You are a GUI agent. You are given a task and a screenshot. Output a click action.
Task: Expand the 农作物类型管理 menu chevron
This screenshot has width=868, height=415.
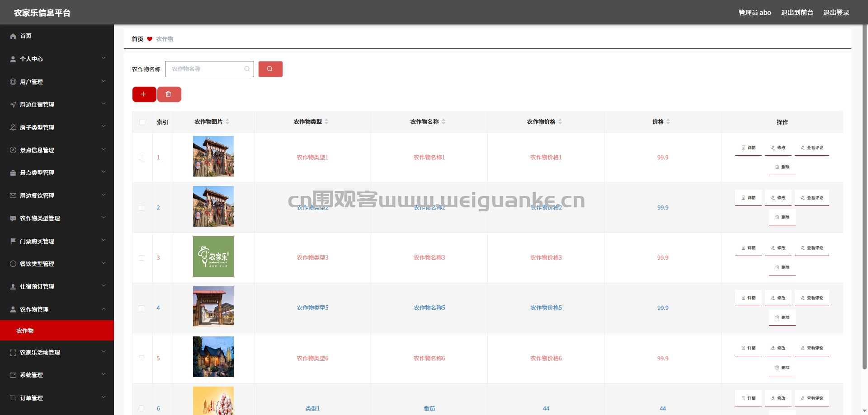104,217
